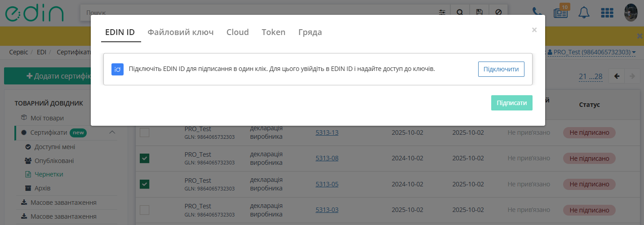Screen dimensions: 644x225
Task: Switch to the Token tab
Action: pyautogui.click(x=274, y=32)
